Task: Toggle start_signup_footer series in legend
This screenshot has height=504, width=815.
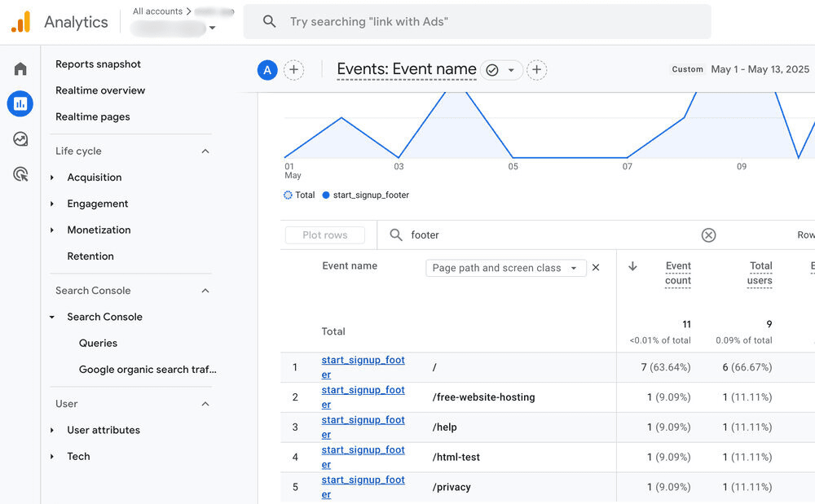Action: pyautogui.click(x=366, y=195)
